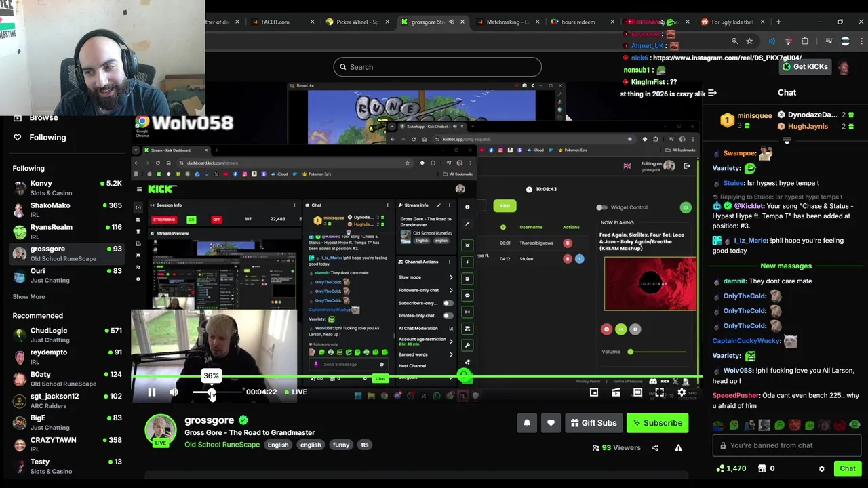
Task: Open browser zoom magnifier icon
Action: pyautogui.click(x=734, y=41)
